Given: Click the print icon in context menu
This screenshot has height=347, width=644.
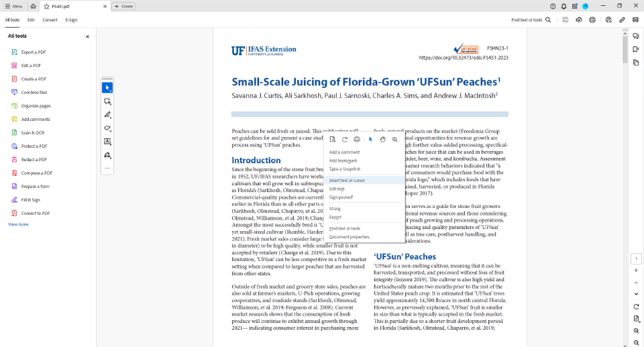Looking at the screenshot, I should coord(357,139).
